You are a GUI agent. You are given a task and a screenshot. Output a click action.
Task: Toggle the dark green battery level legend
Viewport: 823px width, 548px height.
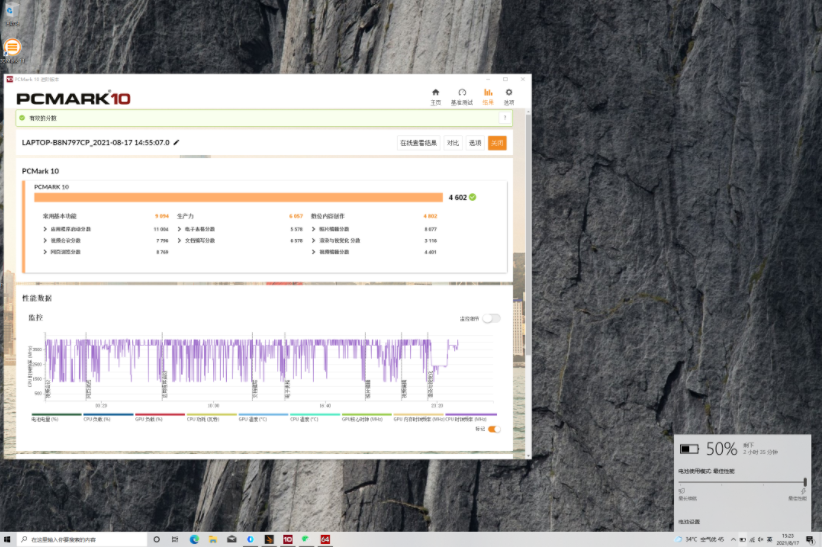click(x=56, y=417)
